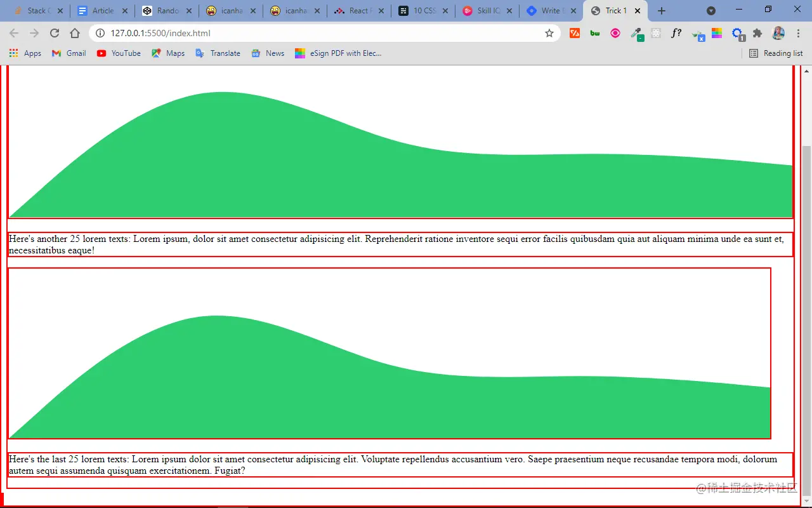Close the Trick 1 tab
The width and height of the screenshot is (812, 508).
(637, 11)
